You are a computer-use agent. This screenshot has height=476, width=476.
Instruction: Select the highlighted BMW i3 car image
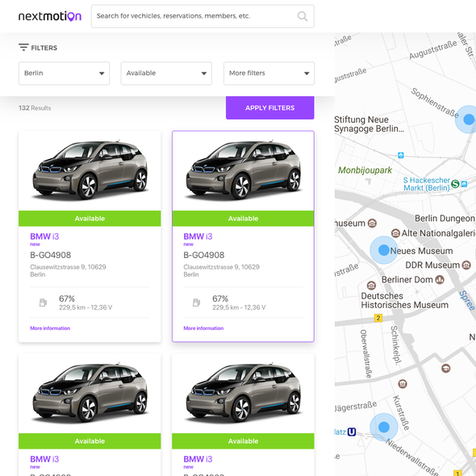click(x=243, y=169)
